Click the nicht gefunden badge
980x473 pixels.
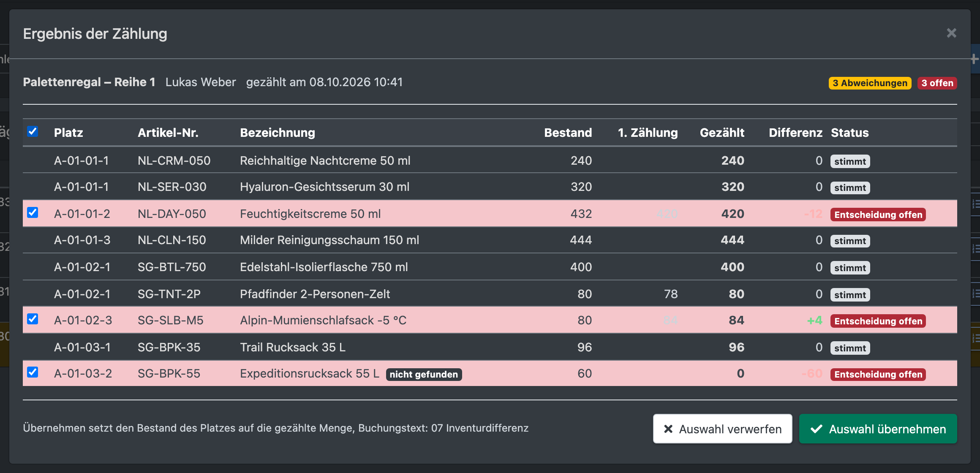click(424, 375)
